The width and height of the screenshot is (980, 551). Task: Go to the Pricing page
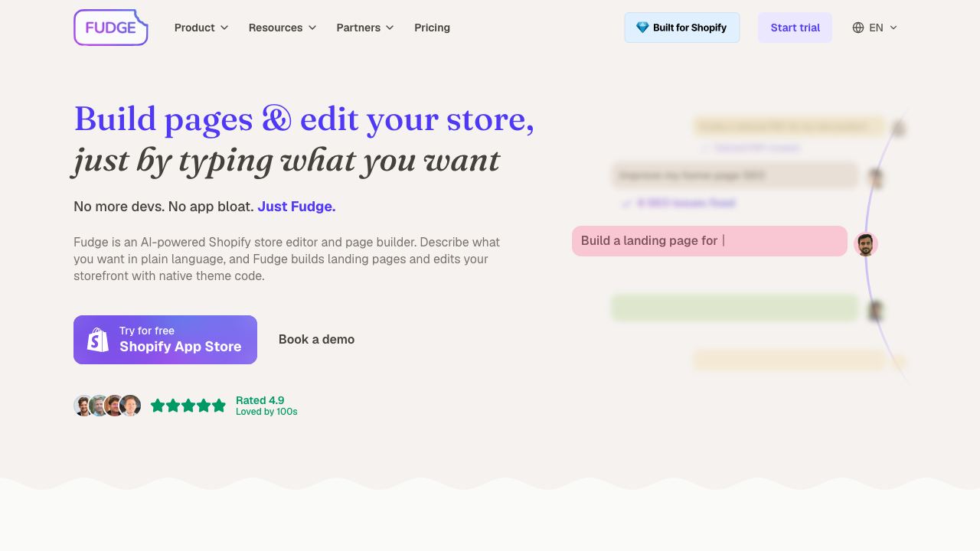pos(432,28)
